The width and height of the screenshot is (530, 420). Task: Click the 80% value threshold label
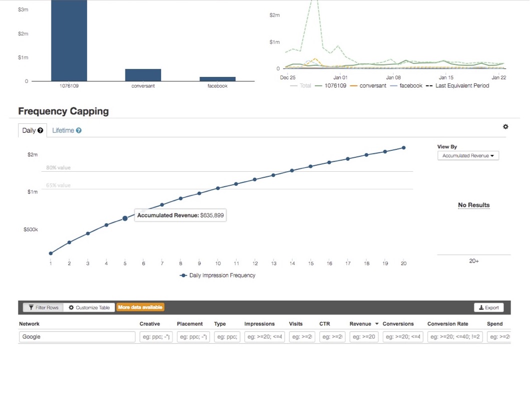point(58,167)
